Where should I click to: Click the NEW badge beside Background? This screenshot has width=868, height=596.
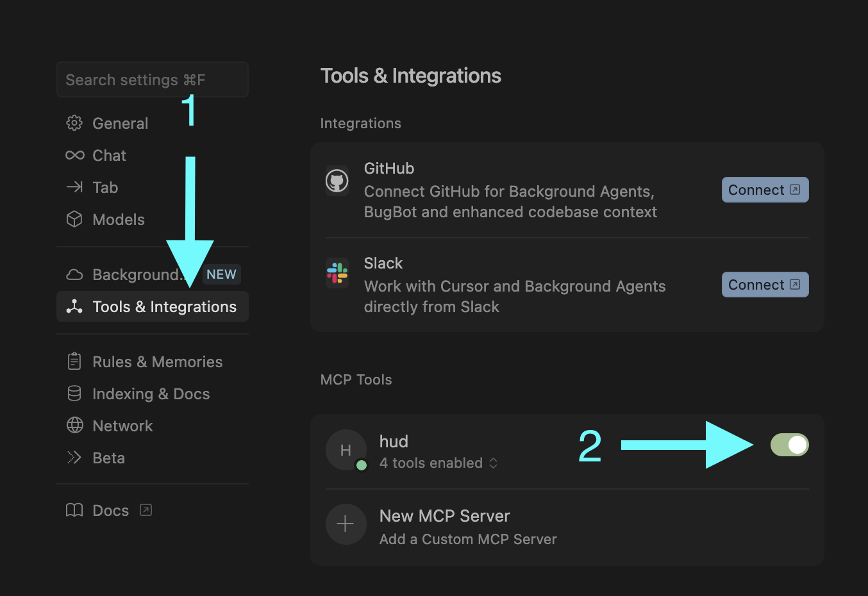tap(221, 274)
